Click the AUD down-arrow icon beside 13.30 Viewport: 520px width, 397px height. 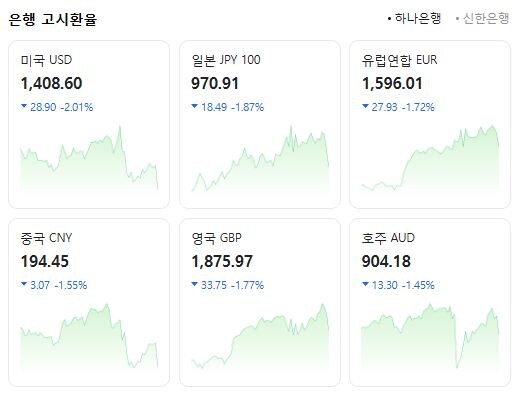[x=365, y=284]
